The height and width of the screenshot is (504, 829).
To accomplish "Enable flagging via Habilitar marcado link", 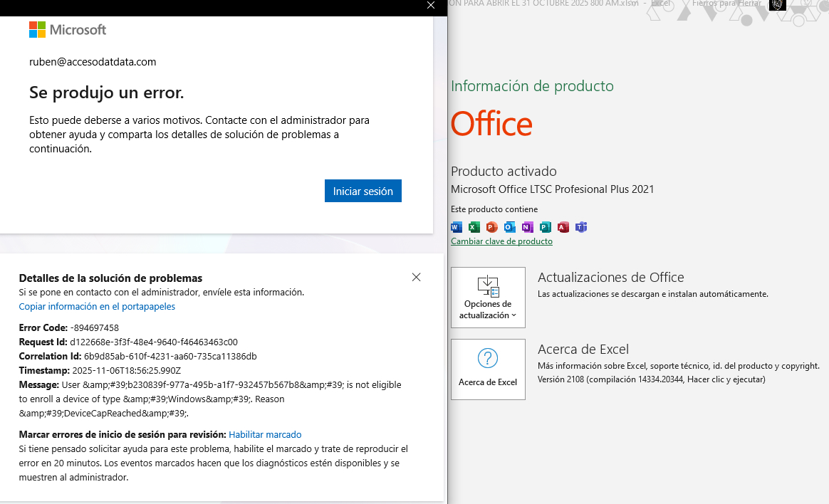I will (x=265, y=434).
